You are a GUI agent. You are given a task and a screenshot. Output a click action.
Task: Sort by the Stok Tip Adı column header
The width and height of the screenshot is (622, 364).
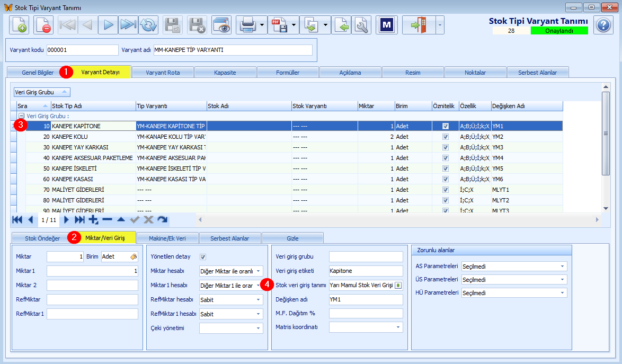coord(93,106)
